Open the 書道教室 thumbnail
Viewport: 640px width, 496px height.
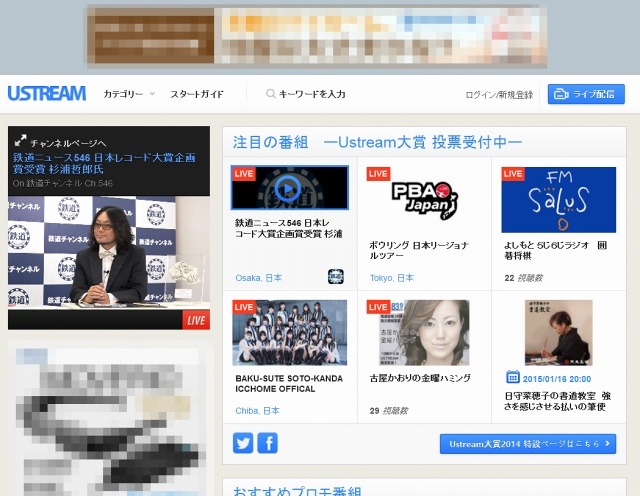click(x=558, y=333)
